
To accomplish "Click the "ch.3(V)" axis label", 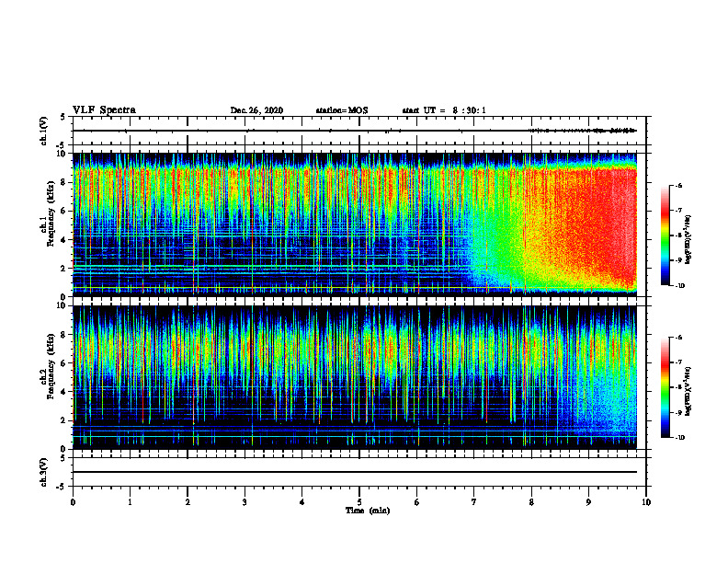I will coord(44,472).
